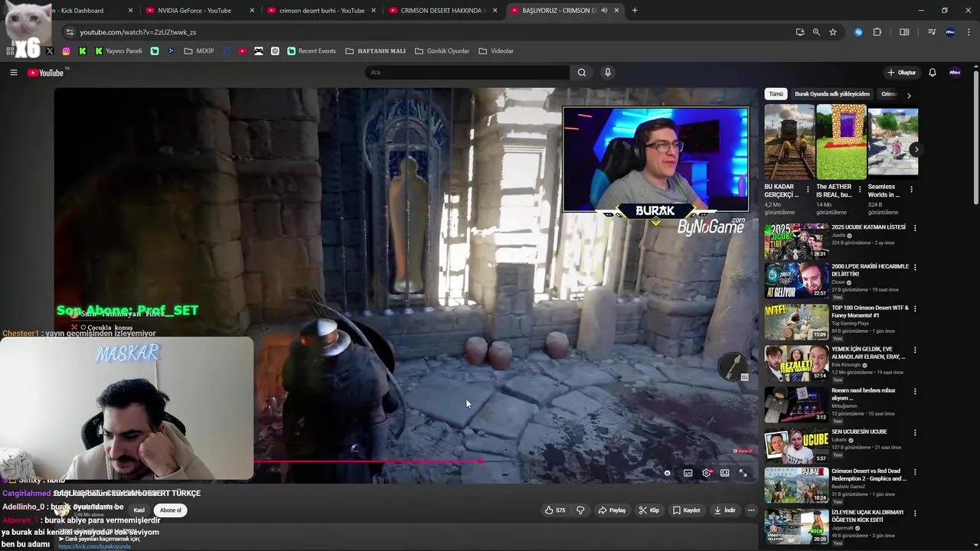Click the browser address bar URL
The image size is (980, 551).
pos(139,32)
